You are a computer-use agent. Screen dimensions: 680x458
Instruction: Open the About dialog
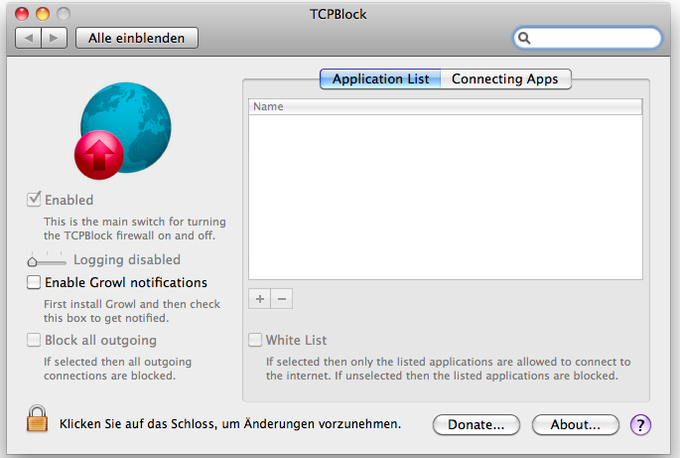click(x=575, y=425)
